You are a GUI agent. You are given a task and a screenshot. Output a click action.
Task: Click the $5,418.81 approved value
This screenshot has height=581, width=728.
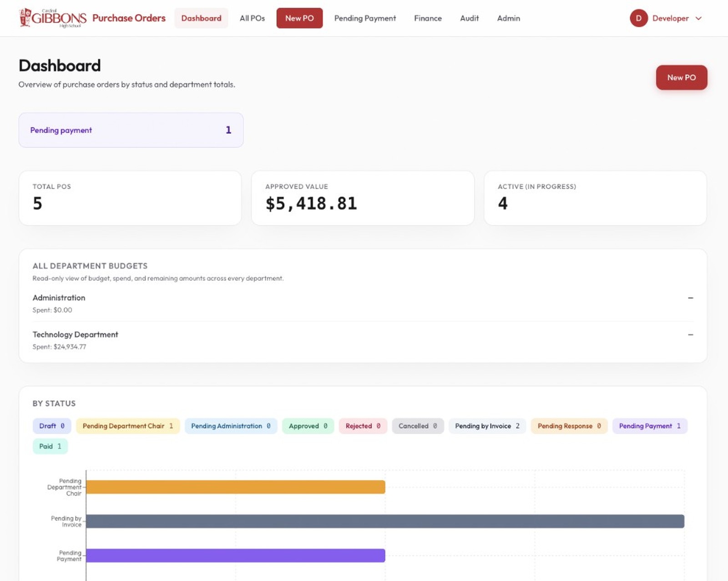[x=311, y=204]
